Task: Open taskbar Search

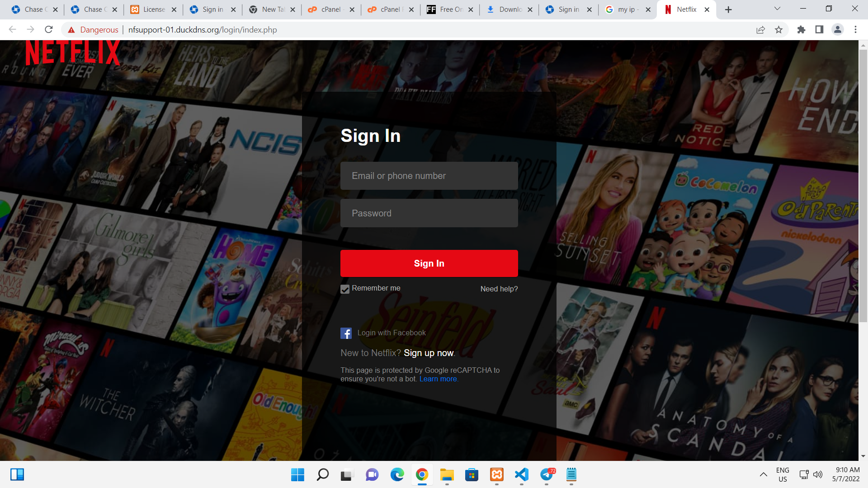Action: click(322, 475)
